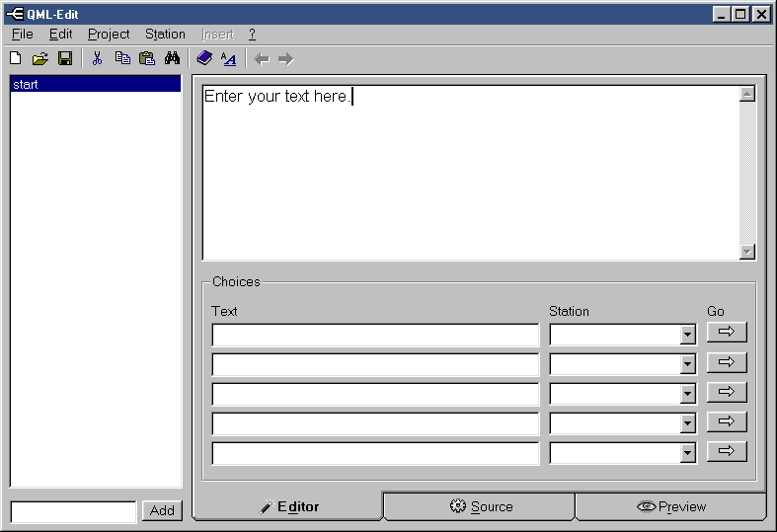Paste using the clipboard icon

(x=147, y=59)
